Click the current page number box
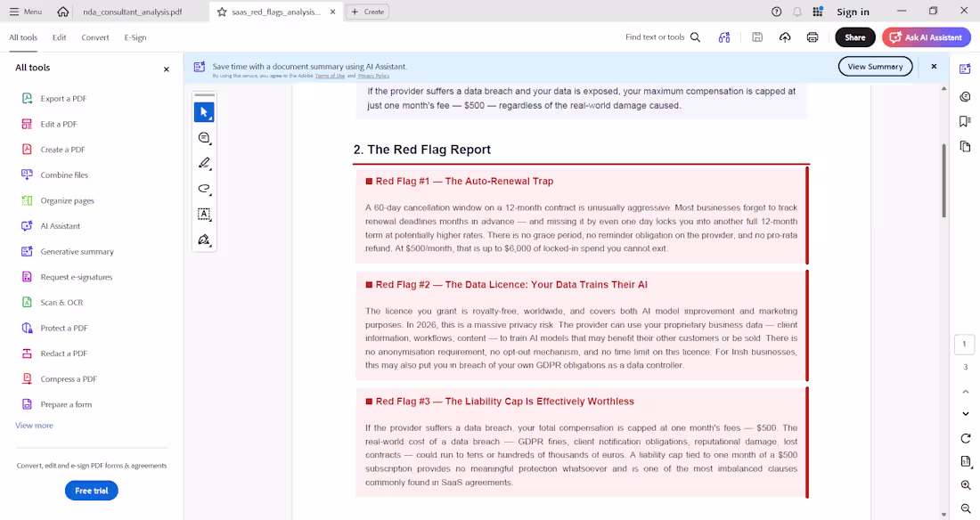980x520 pixels. tap(964, 344)
